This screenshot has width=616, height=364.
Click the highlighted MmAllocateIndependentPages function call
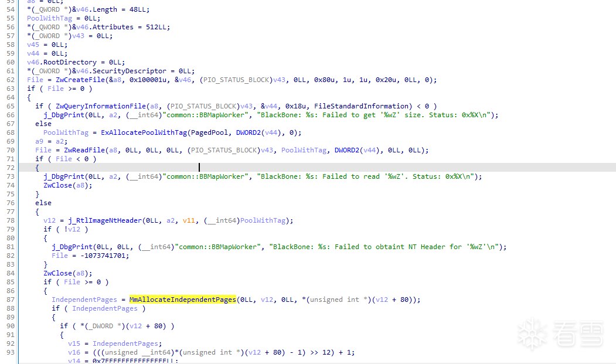[182, 300]
